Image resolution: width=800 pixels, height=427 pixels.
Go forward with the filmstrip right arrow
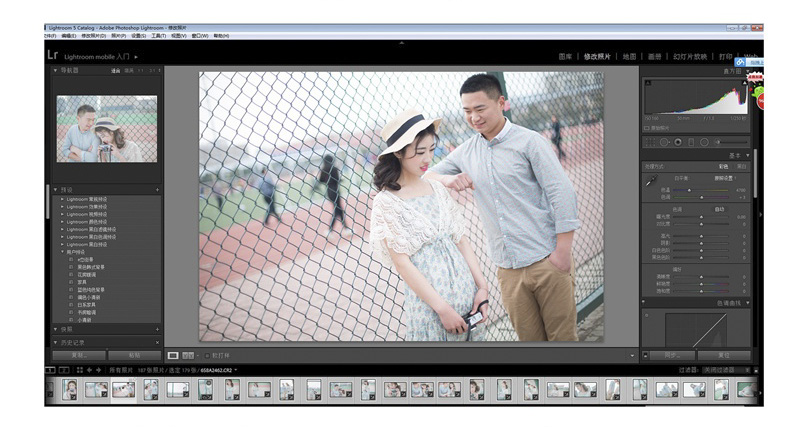[98, 370]
